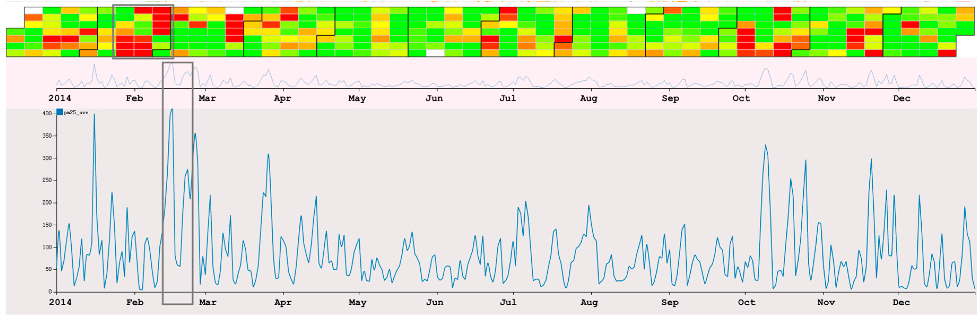
Task: Click the blue pm25_ave legend swatch
Action: (x=60, y=112)
